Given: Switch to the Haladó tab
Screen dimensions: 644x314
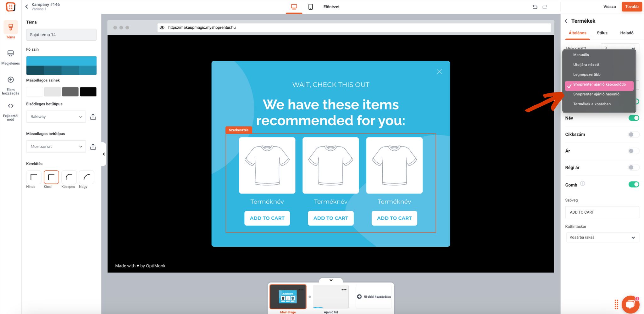Looking at the screenshot, I should 627,33.
